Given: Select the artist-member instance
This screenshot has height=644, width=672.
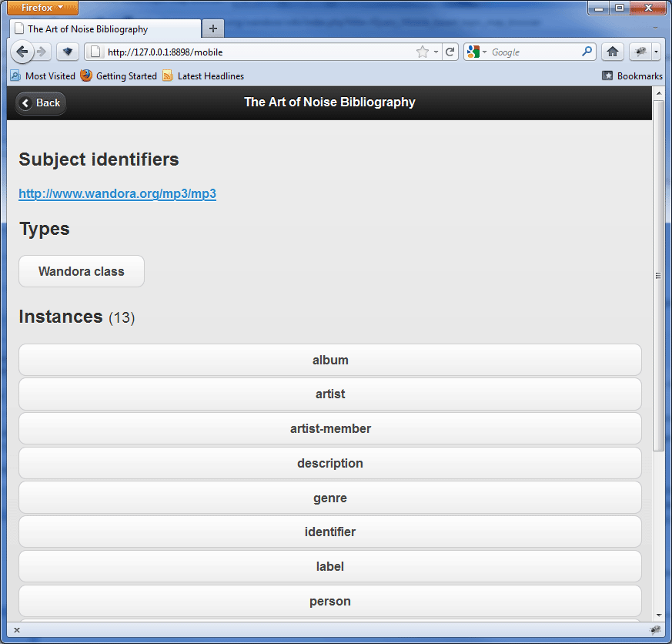Looking at the screenshot, I should (x=329, y=428).
